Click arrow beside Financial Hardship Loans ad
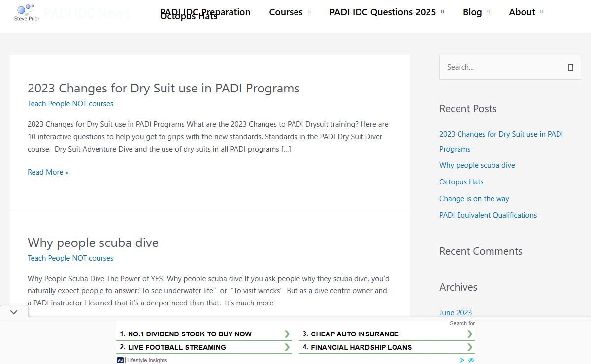 (470, 347)
